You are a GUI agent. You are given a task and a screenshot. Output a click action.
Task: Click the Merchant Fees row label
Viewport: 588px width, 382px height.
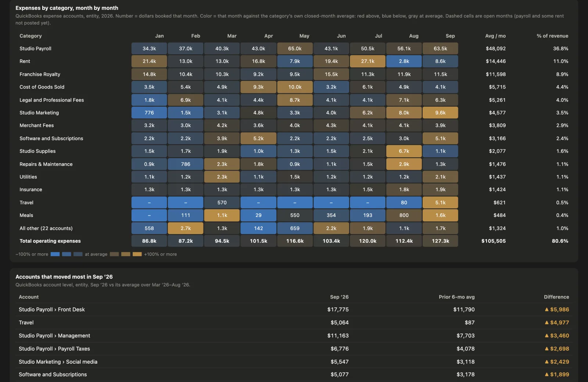coord(36,125)
